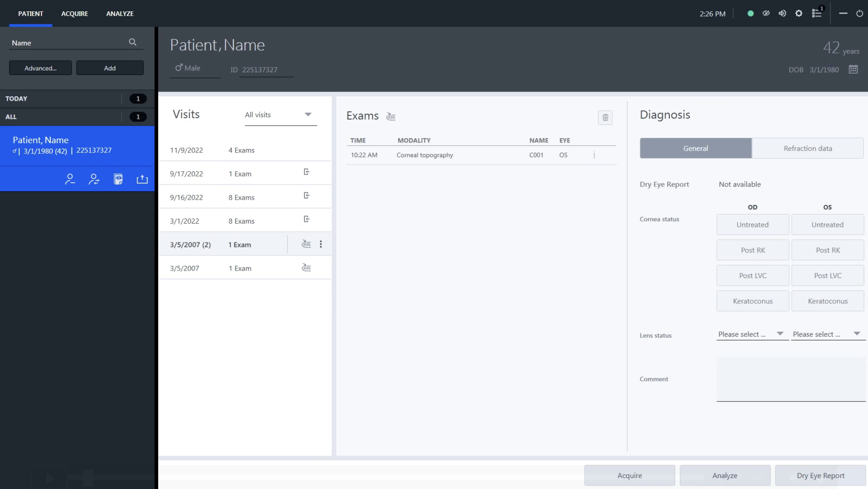868x489 pixels.
Task: Click the TIME column header
Action: click(x=358, y=140)
